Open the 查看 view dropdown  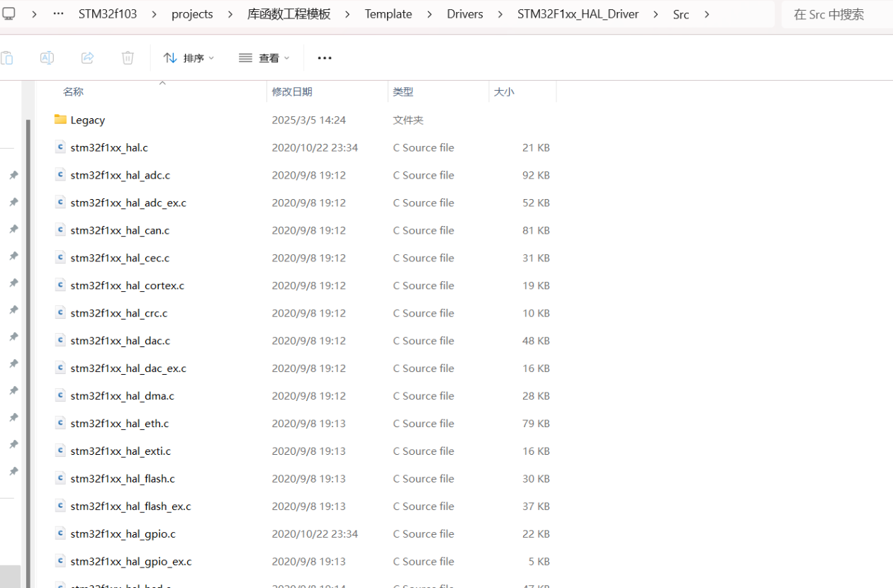(264, 58)
